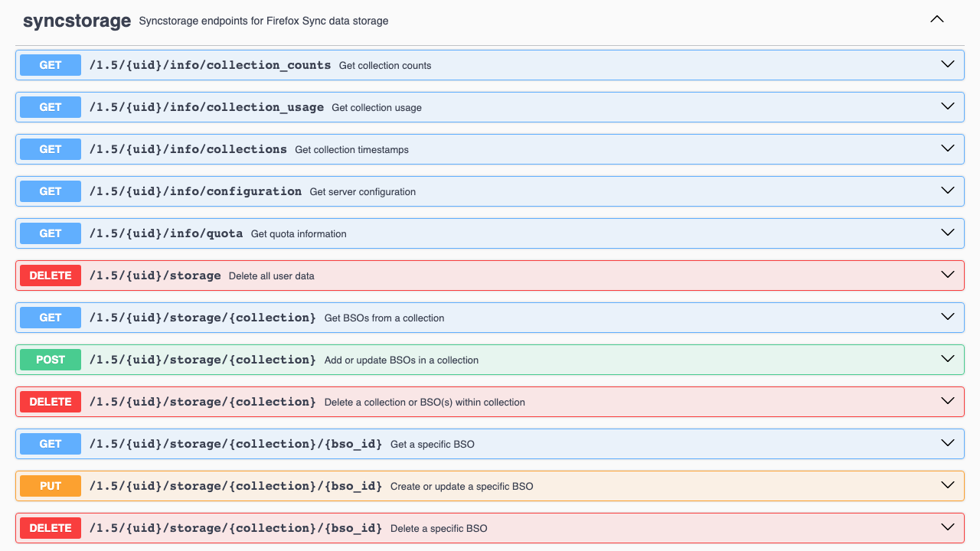The width and height of the screenshot is (980, 551).
Task: Select the GET badge beside Get server configuration
Action: [51, 191]
